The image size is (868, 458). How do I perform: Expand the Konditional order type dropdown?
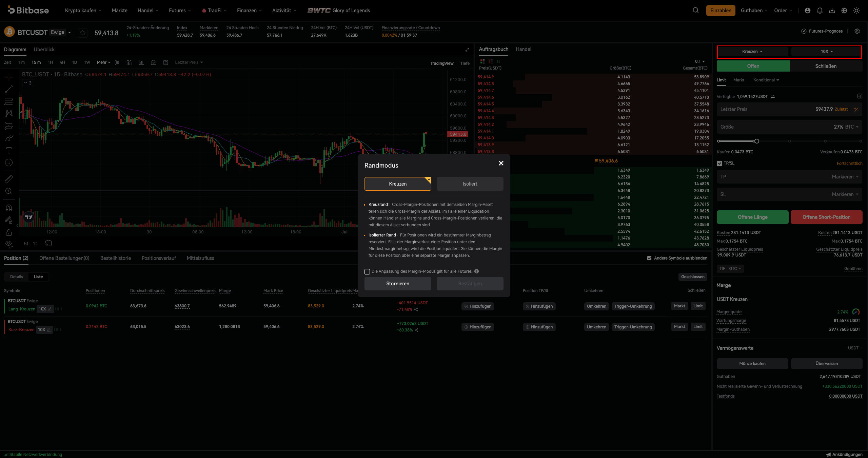pos(766,80)
